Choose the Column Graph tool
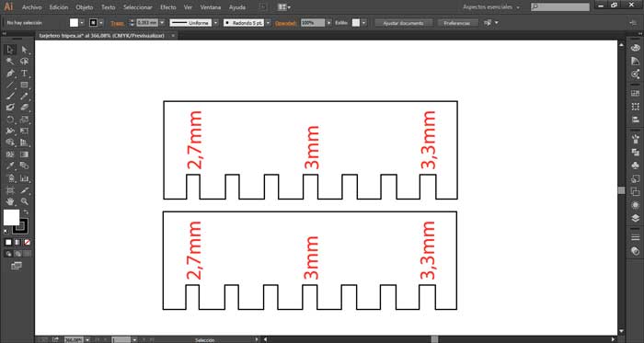The height and width of the screenshot is (343, 644). [x=24, y=178]
